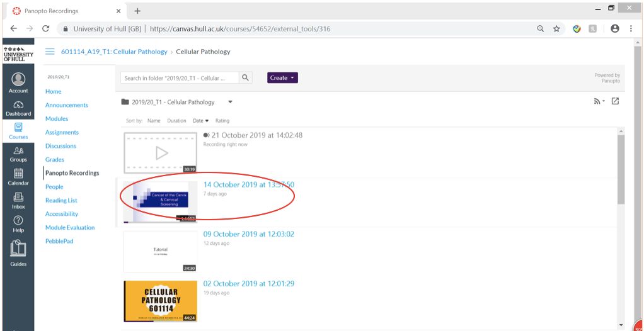
Task: Sort recordings by Duration
Action: pyautogui.click(x=176, y=121)
